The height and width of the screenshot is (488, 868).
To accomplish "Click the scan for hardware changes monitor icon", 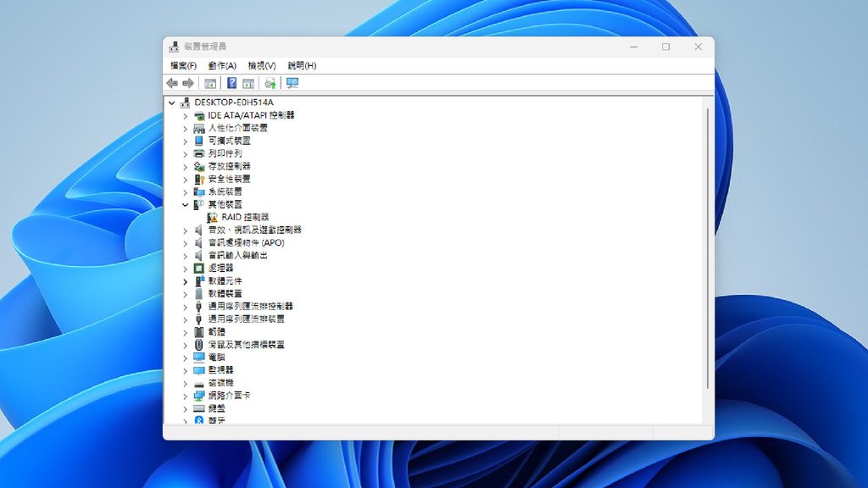I will pos(292,83).
